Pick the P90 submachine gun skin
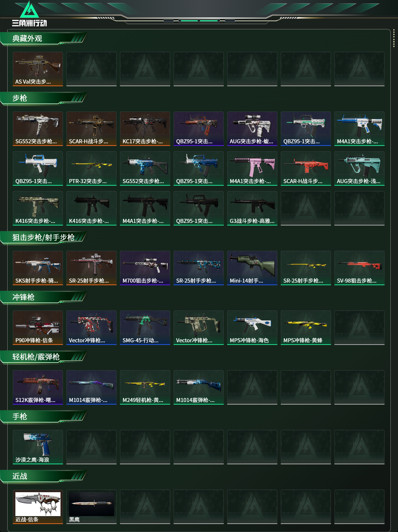 [x=38, y=328]
